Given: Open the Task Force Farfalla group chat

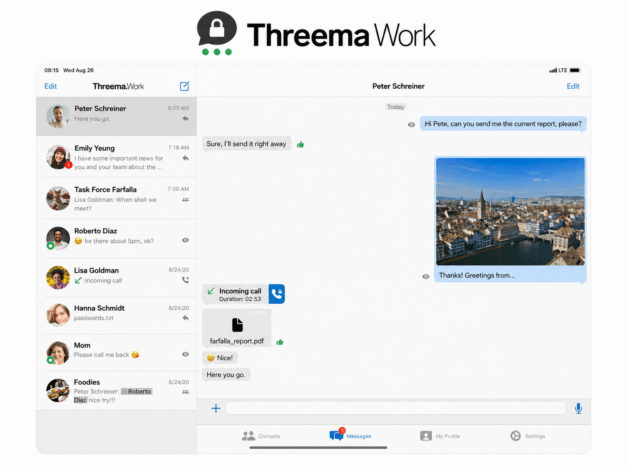Looking at the screenshot, I should tap(116, 198).
